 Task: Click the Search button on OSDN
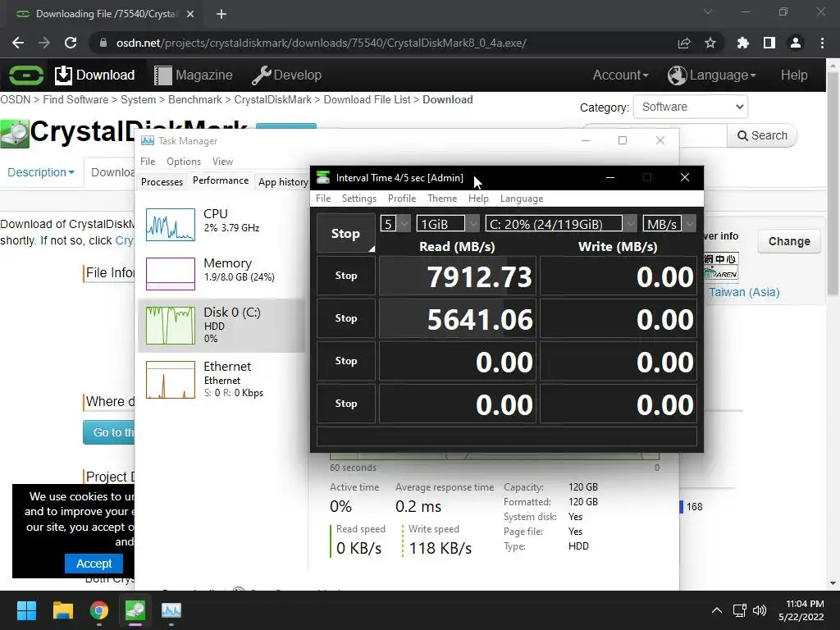click(x=762, y=135)
